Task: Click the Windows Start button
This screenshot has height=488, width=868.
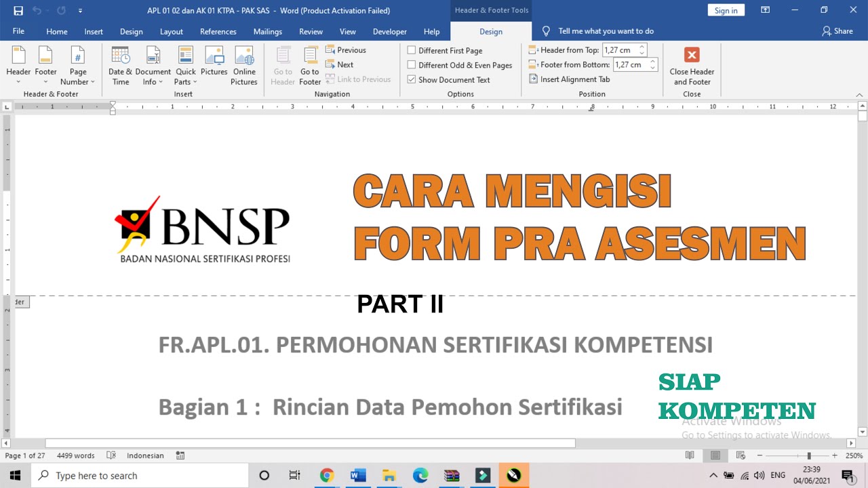Action: click(x=15, y=475)
